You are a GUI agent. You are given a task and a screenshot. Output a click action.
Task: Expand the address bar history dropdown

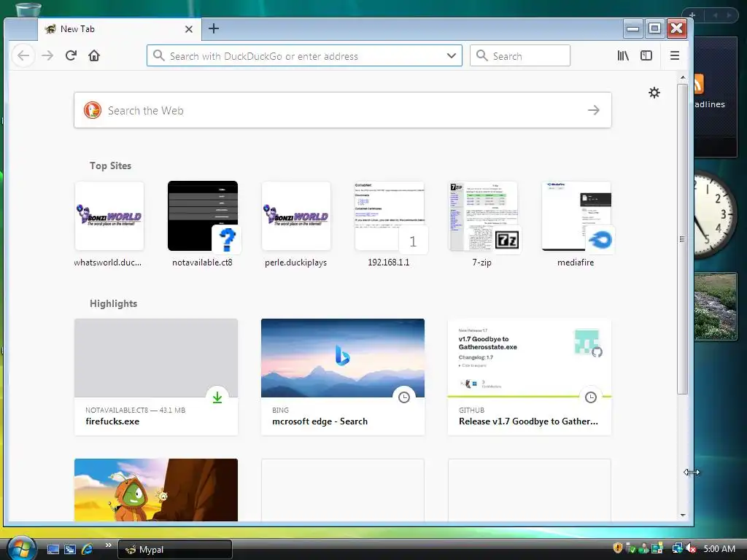tap(451, 55)
